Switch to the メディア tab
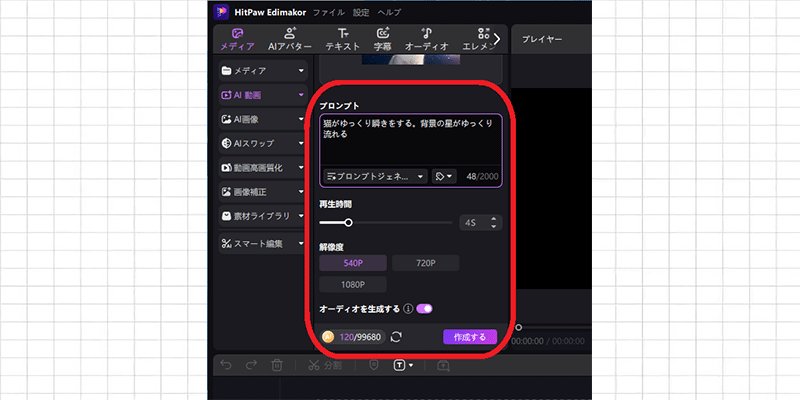Image resolution: width=800 pixels, height=400 pixels. pyautogui.click(x=237, y=39)
